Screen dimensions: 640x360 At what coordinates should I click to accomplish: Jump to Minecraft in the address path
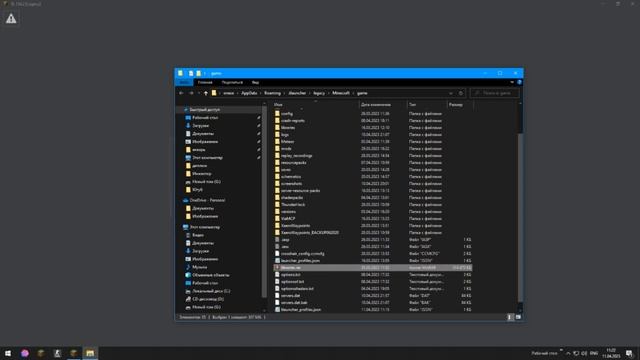(x=341, y=93)
